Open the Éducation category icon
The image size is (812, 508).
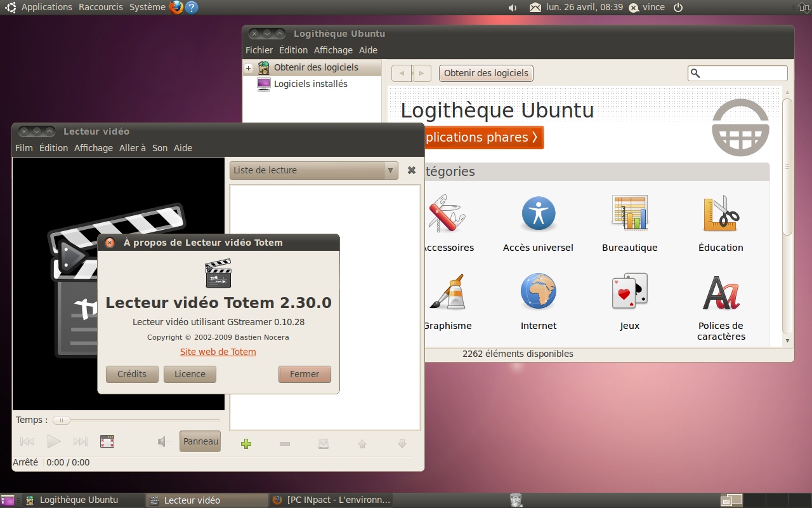(x=721, y=213)
